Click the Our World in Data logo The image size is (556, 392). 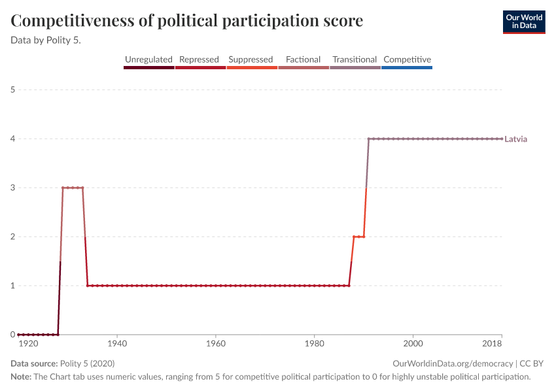tap(523, 22)
